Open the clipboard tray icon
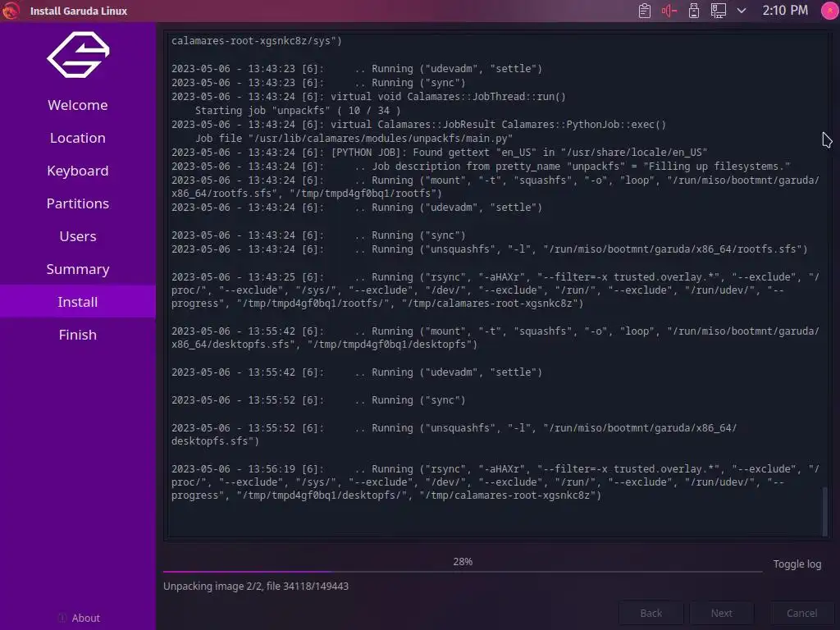The height and width of the screenshot is (630, 840). click(x=645, y=11)
